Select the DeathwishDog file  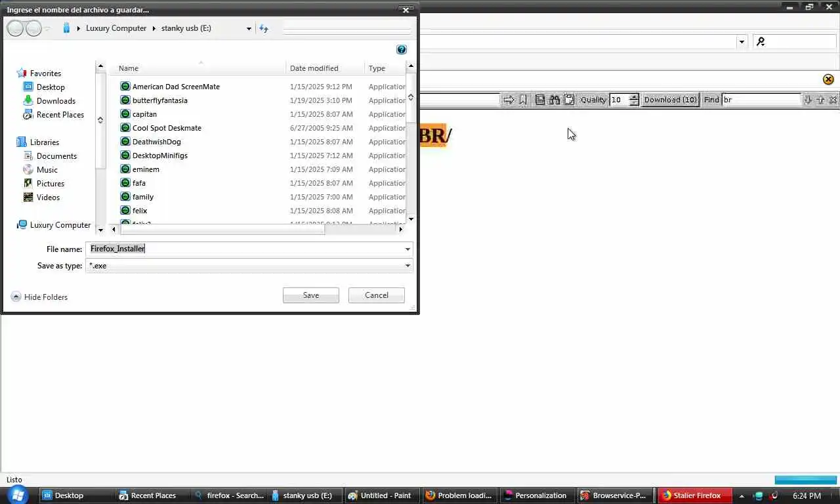pos(156,142)
